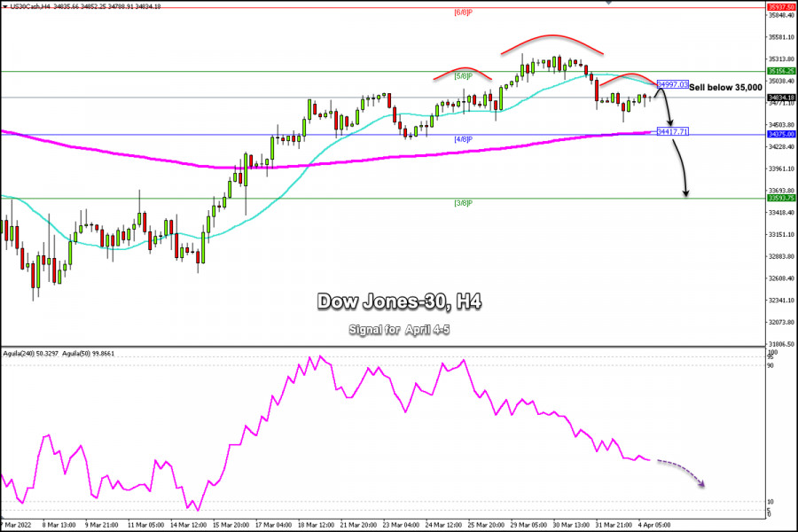Click the 'Signal for April 4-5' caption

point(399,330)
